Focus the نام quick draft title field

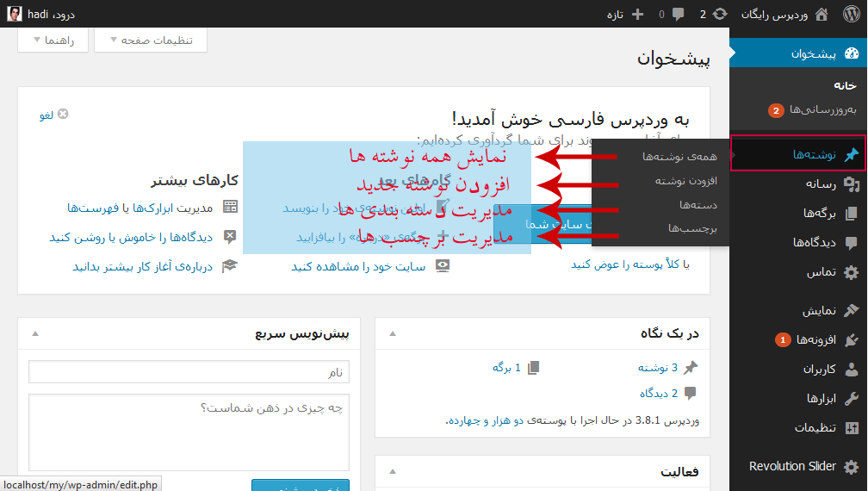189,372
